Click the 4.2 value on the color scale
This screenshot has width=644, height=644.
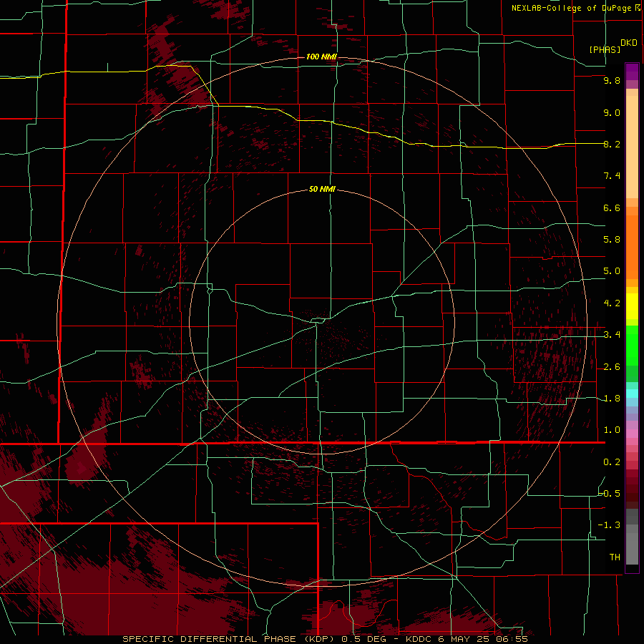coord(612,303)
